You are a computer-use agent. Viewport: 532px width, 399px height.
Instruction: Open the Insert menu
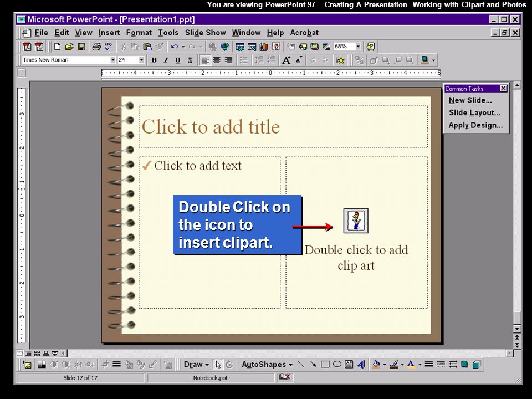tap(109, 33)
